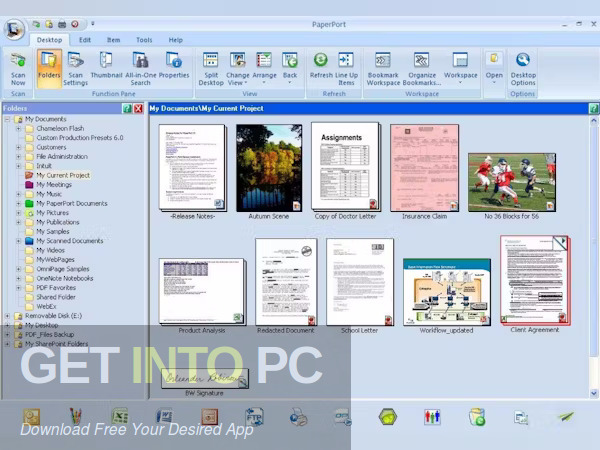Send to Word in the Send To bar
This screenshot has height=450, width=600.
(x=165, y=416)
